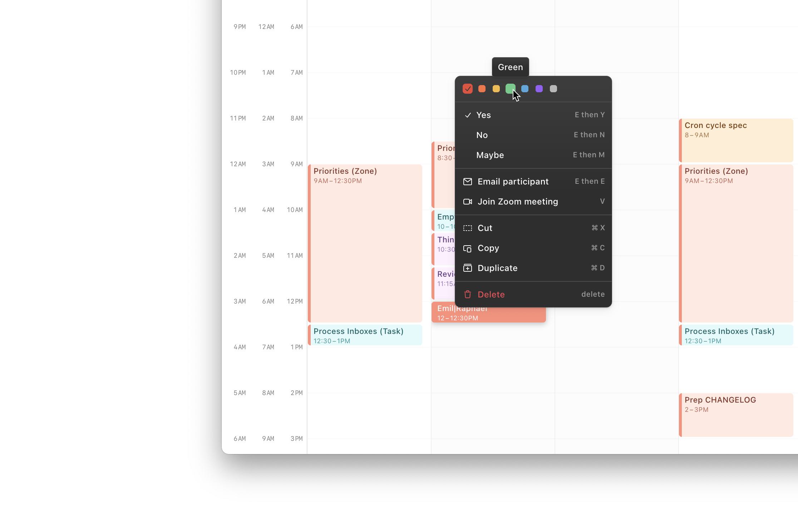Select the yellow color circle

pos(495,88)
